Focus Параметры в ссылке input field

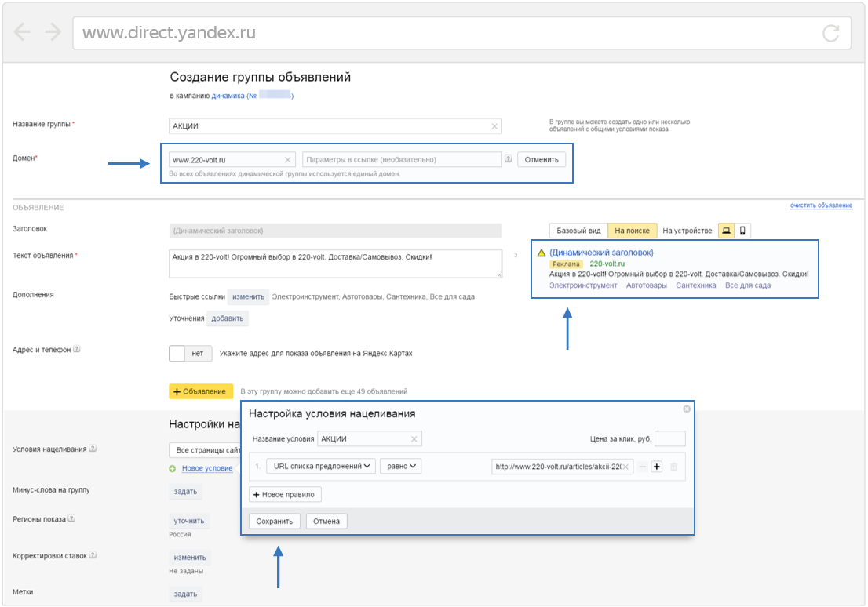coord(402,159)
